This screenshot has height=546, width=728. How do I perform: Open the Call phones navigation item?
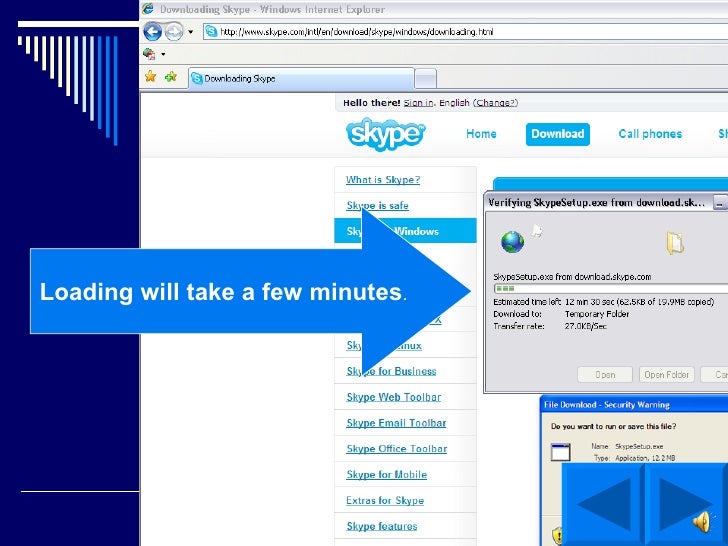pyautogui.click(x=650, y=134)
